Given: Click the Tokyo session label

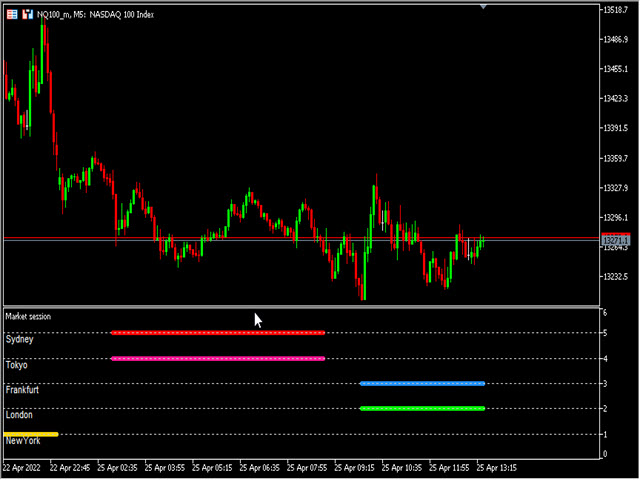Looking at the screenshot, I should pos(17,365).
